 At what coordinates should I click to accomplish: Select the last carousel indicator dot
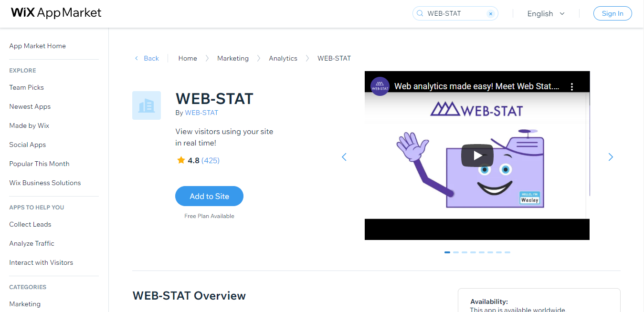coord(507,252)
